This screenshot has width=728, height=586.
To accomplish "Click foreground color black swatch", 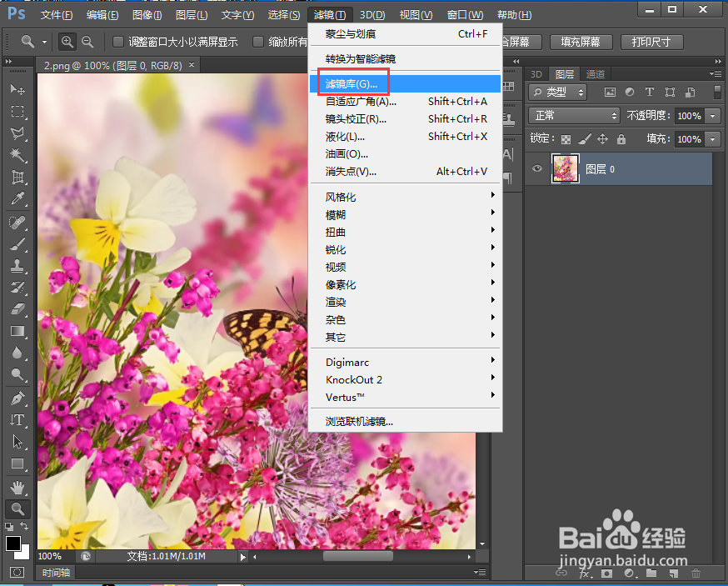I will coord(13,543).
